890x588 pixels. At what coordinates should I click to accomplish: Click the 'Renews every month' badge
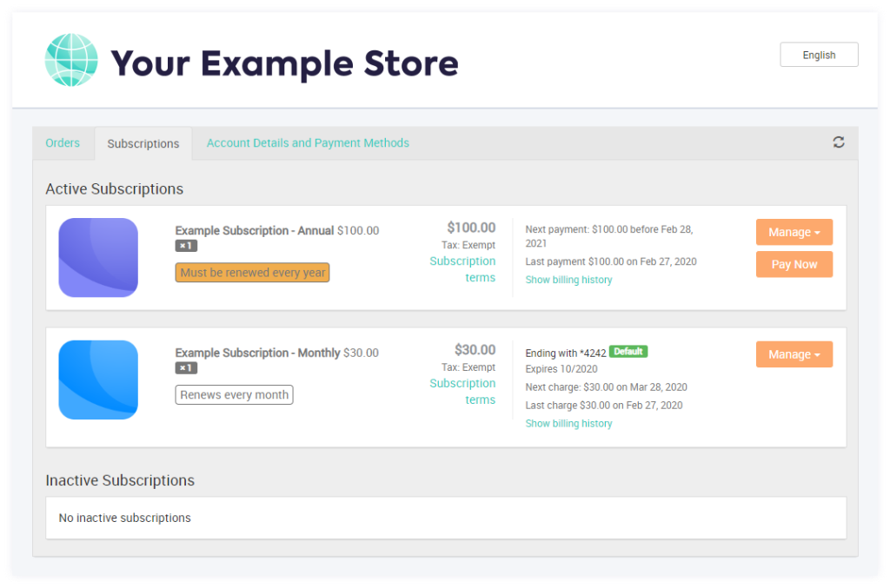pyautogui.click(x=234, y=394)
